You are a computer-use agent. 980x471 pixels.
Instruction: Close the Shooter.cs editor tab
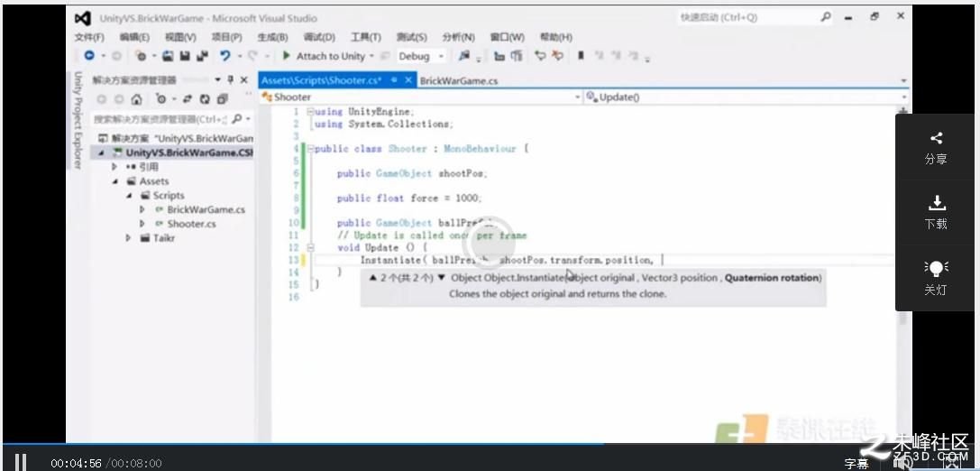[408, 80]
